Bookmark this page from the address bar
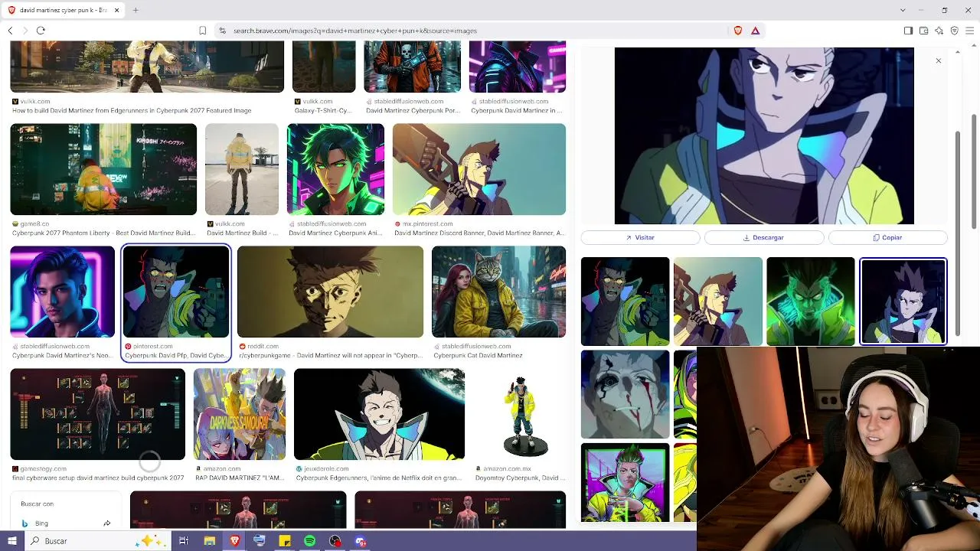 pos(202,31)
